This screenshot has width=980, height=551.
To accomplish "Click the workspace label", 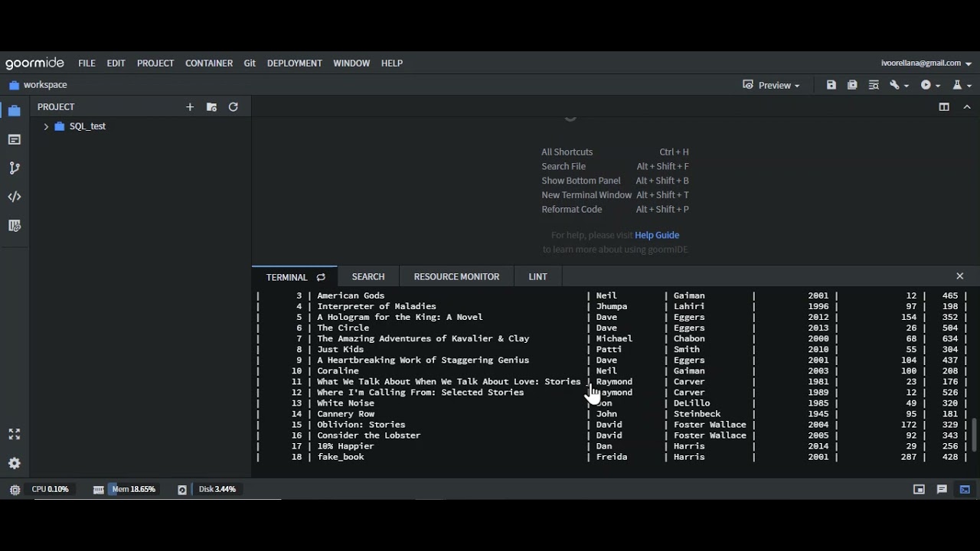I will 45,85.
